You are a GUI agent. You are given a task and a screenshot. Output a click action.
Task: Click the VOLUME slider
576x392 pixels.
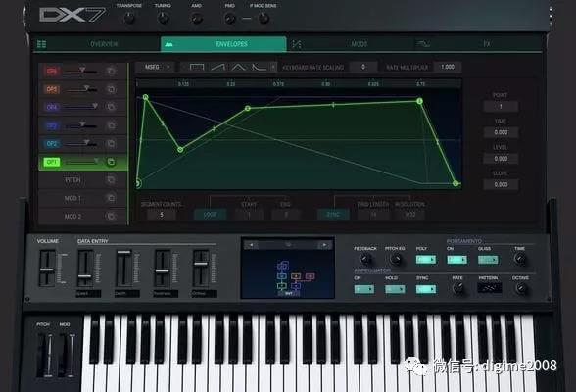47,269
